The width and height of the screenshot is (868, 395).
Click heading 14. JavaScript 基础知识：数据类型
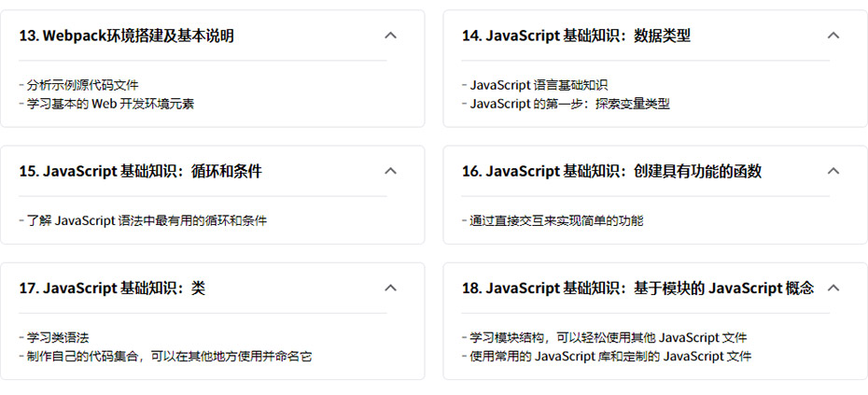point(576,36)
